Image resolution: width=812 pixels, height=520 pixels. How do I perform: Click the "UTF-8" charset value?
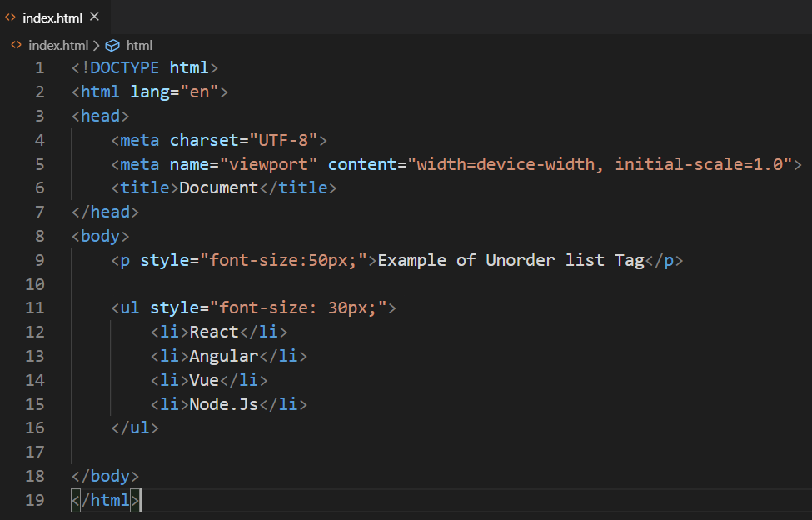(283, 140)
